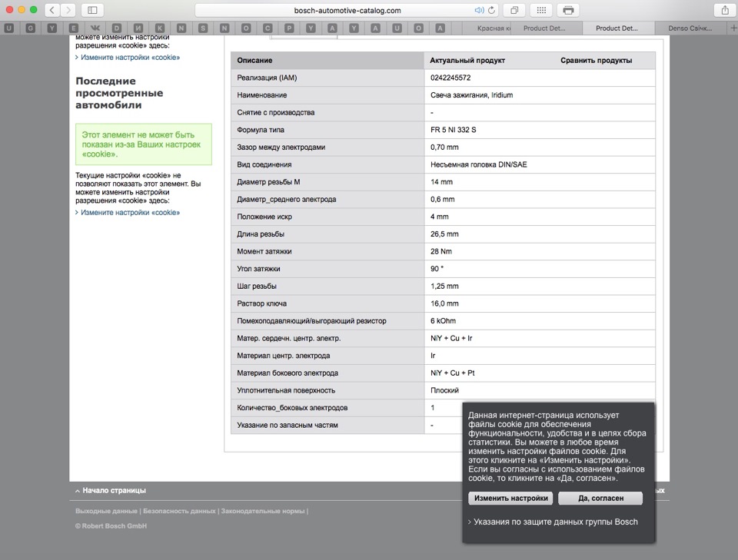This screenshot has width=738, height=560.
Task: Open the pinned tab labeled И
Action: (x=138, y=28)
